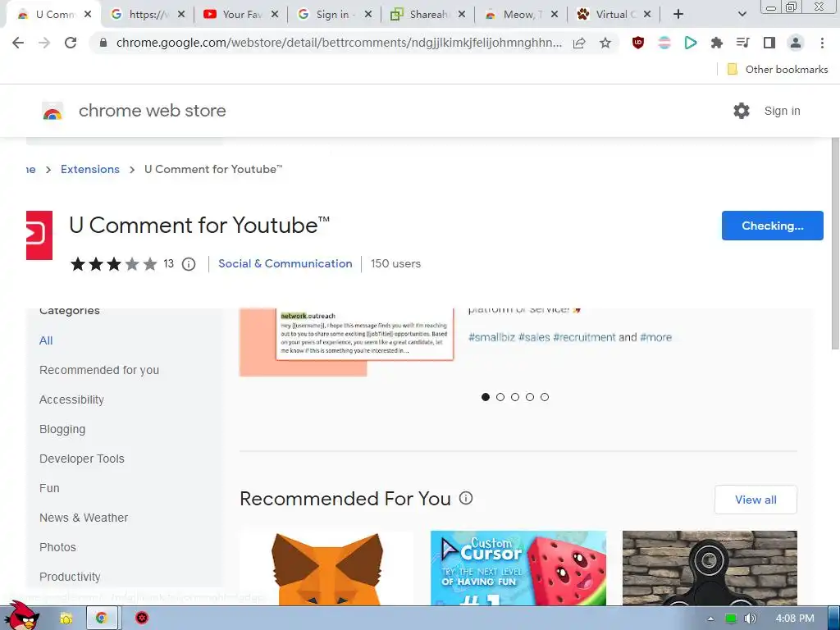
Task: Switch to the Virtual tab
Action: 614,15
